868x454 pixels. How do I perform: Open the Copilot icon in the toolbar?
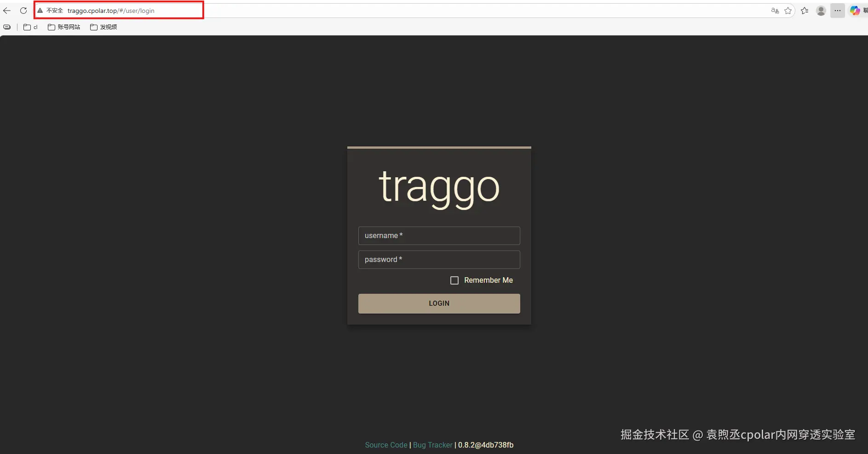(x=855, y=11)
